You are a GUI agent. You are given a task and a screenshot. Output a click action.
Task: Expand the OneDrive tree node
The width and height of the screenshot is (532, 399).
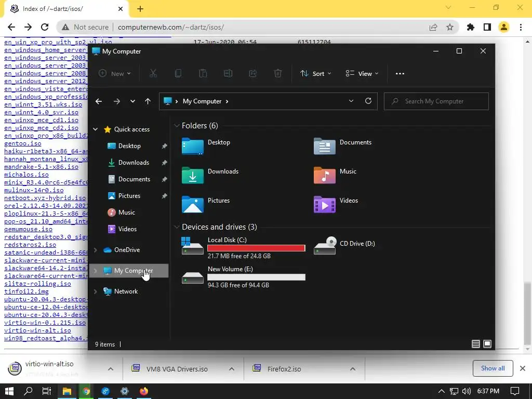(x=96, y=250)
